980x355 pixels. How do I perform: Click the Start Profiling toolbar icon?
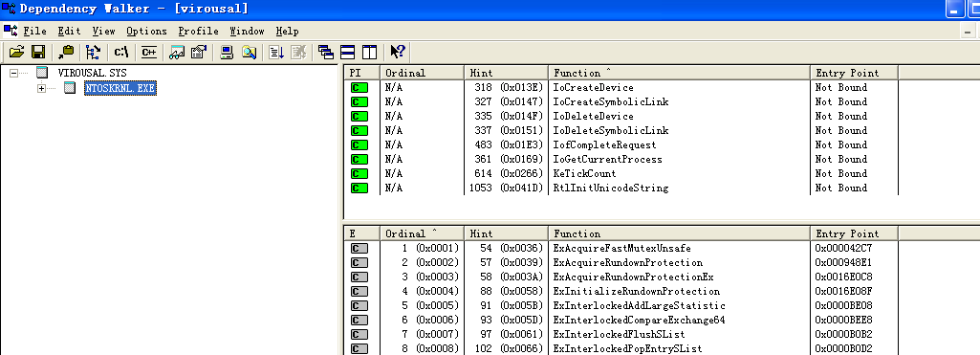[276, 52]
